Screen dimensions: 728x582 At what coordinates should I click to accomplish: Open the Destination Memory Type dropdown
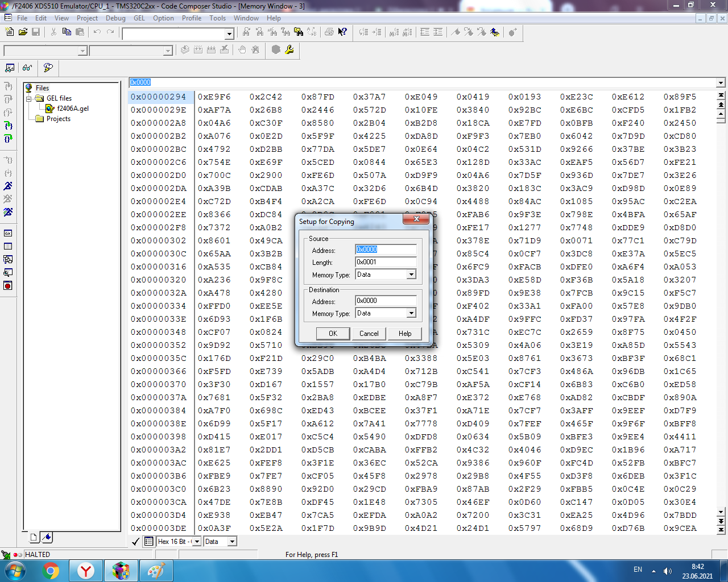coord(411,313)
